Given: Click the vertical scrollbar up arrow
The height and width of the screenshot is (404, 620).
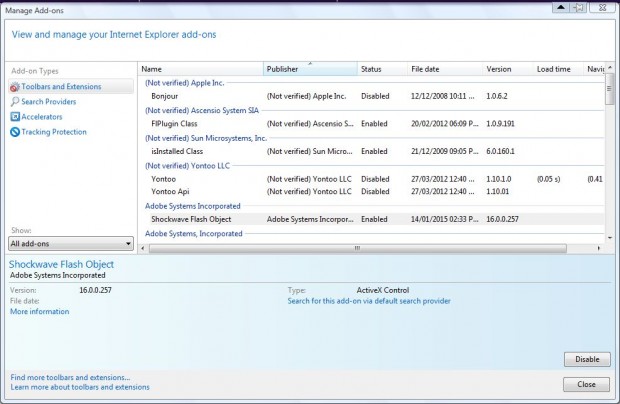Looking at the screenshot, I should [609, 68].
